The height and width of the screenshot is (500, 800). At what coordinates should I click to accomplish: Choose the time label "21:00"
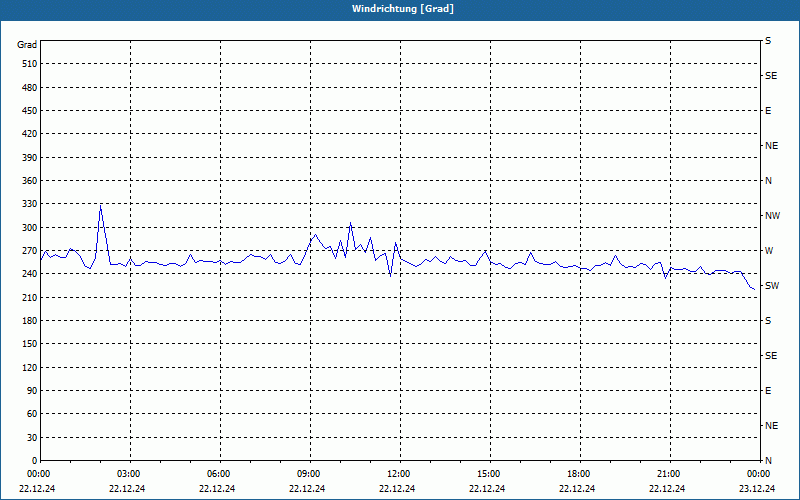(x=669, y=474)
